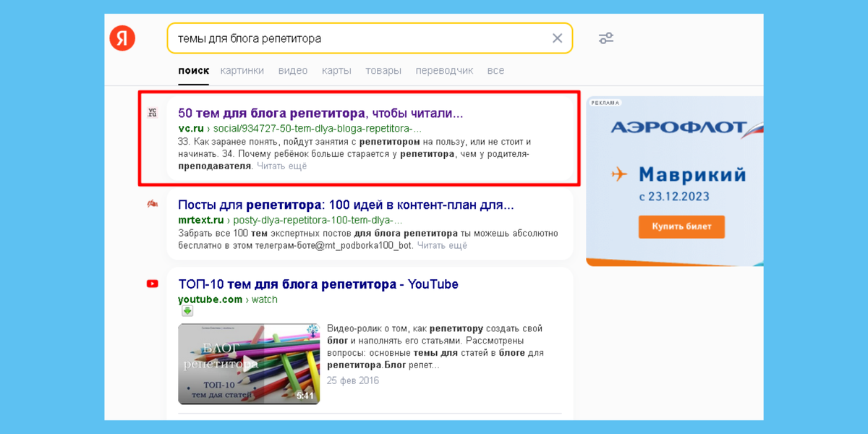Click the airplane icon next to Маврикий
This screenshot has height=434, width=868.
coord(619,174)
